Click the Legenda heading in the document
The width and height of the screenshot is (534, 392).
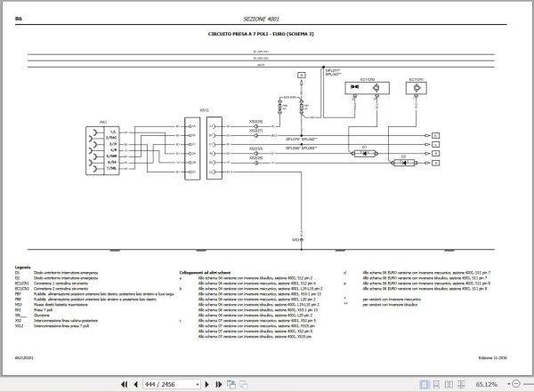[x=22, y=268]
